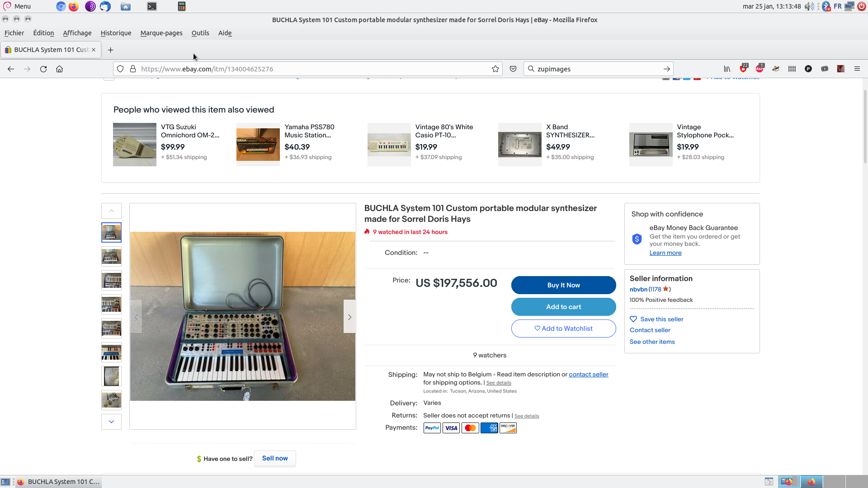The height and width of the screenshot is (488, 868).
Task: Click the Add to cart button
Action: [x=563, y=307]
